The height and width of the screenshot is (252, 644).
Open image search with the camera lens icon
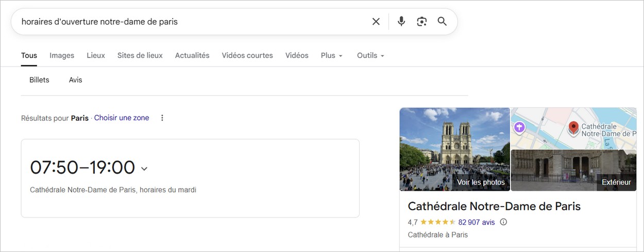click(x=422, y=22)
